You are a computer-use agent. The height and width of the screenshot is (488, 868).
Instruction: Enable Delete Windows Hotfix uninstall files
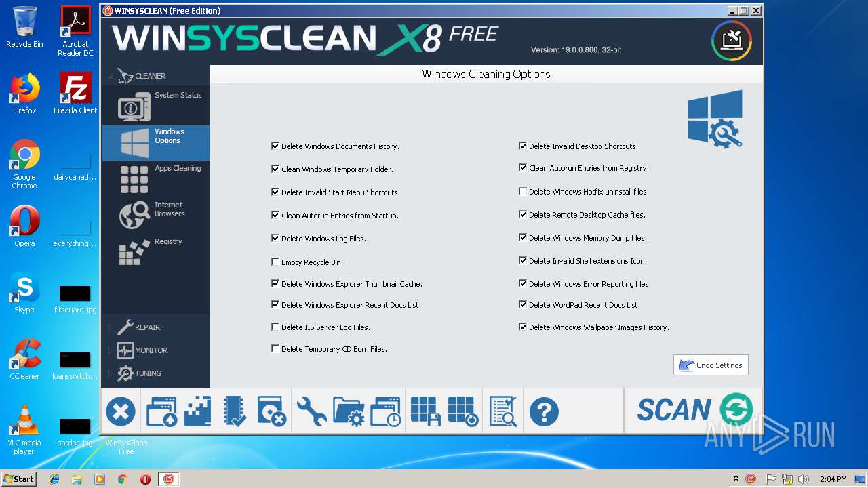(x=523, y=191)
